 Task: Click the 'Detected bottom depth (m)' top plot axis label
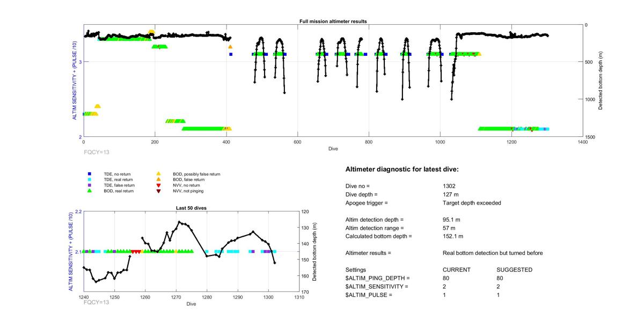[x=601, y=81]
